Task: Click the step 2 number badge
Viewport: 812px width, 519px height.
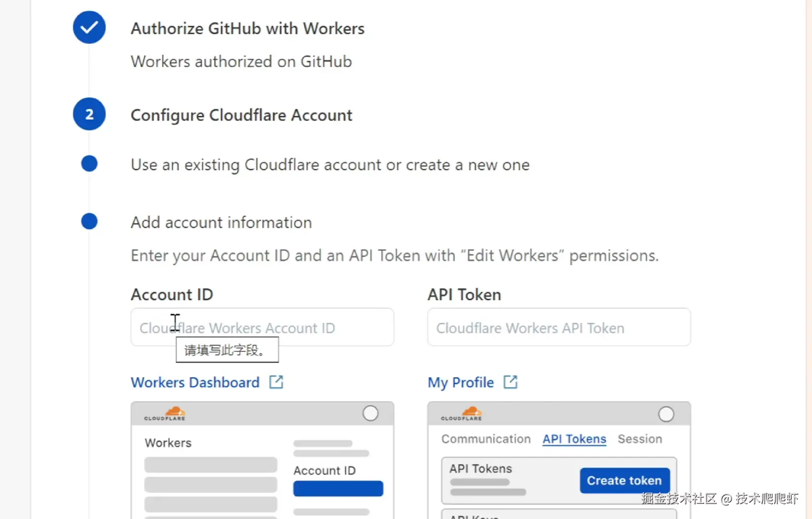Action: click(x=89, y=114)
